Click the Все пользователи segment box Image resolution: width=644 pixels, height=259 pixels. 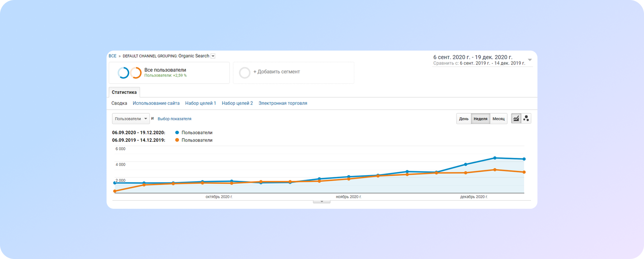coord(169,73)
